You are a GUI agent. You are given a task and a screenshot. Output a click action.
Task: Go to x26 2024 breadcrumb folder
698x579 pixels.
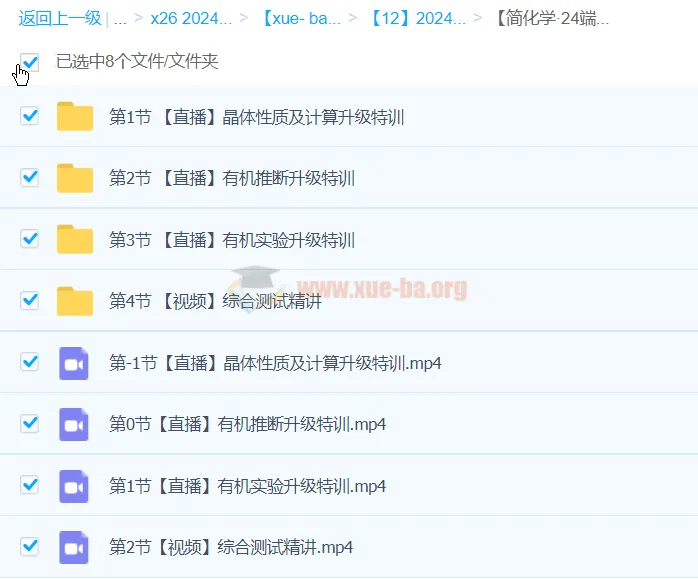coord(190,18)
